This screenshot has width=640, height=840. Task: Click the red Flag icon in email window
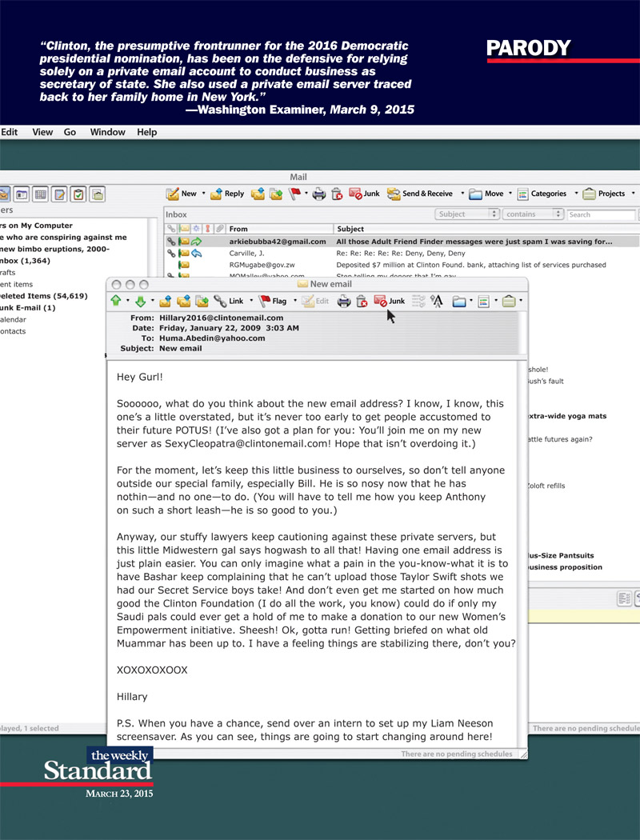point(264,302)
